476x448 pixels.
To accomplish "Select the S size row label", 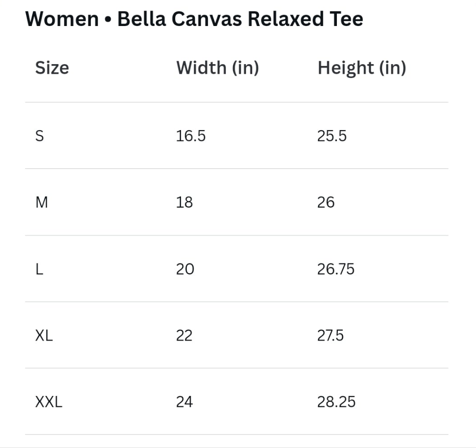I will click(39, 136).
